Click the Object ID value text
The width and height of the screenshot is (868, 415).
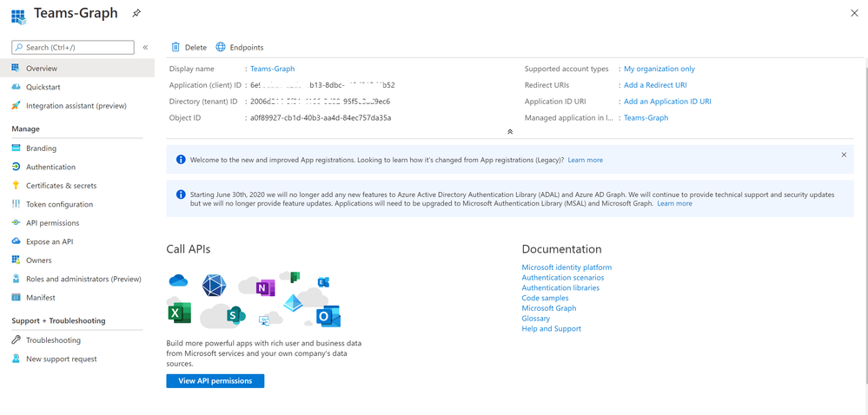click(x=321, y=118)
